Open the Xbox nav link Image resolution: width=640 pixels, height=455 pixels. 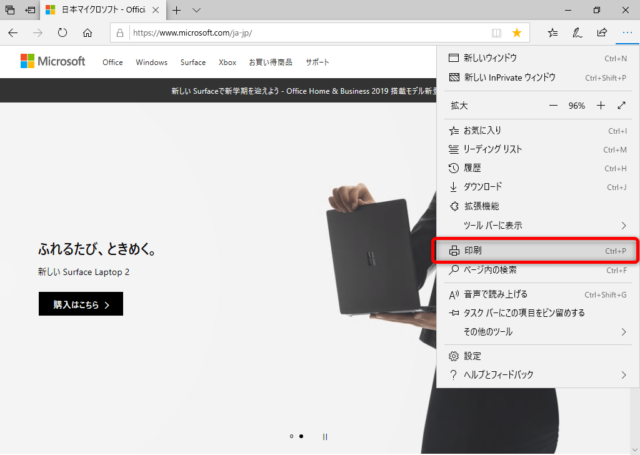pyautogui.click(x=227, y=62)
